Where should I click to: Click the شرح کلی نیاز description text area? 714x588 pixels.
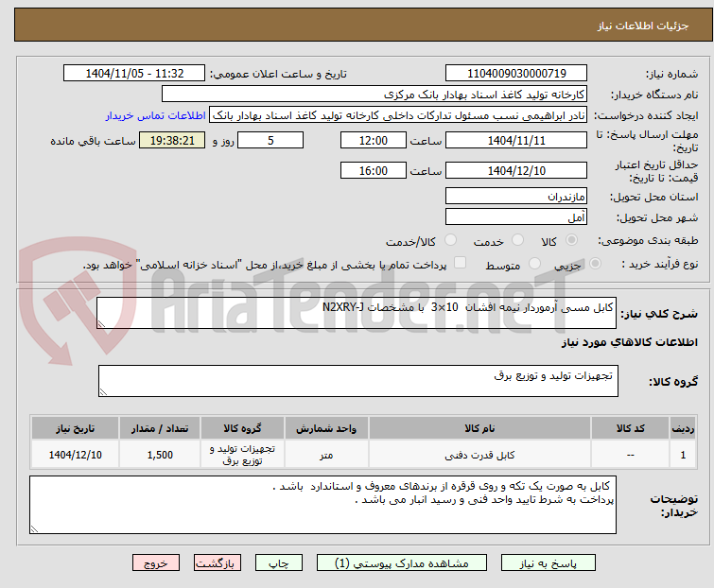pyautogui.click(x=357, y=313)
